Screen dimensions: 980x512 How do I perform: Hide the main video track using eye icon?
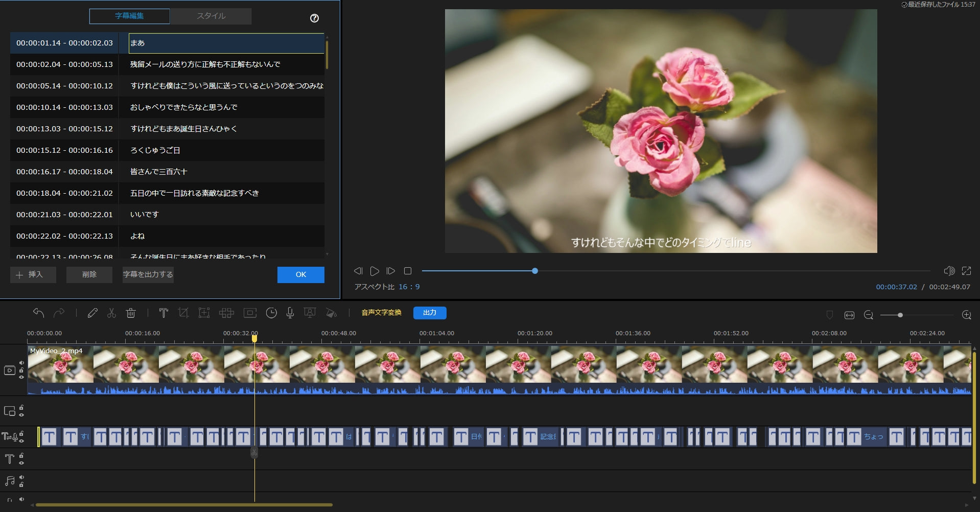click(x=21, y=377)
